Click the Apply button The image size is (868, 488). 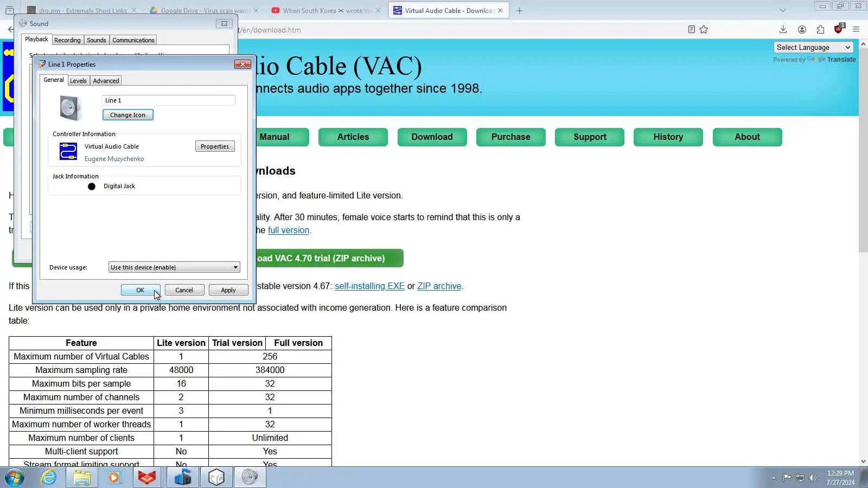click(x=228, y=290)
